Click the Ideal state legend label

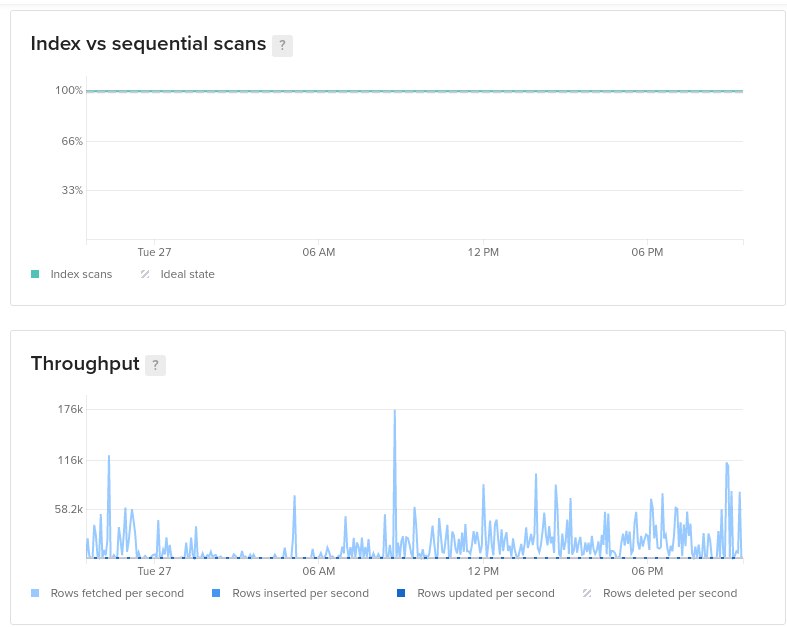pos(187,274)
